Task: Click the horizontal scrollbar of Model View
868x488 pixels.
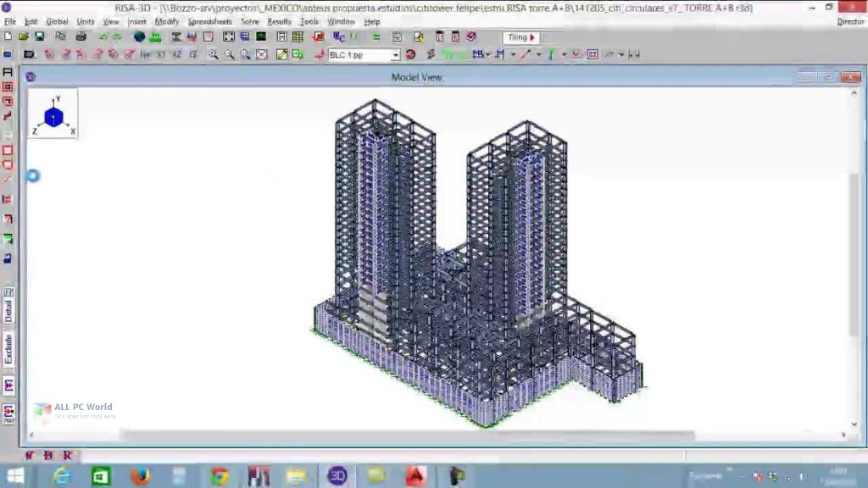Action: click(x=408, y=435)
